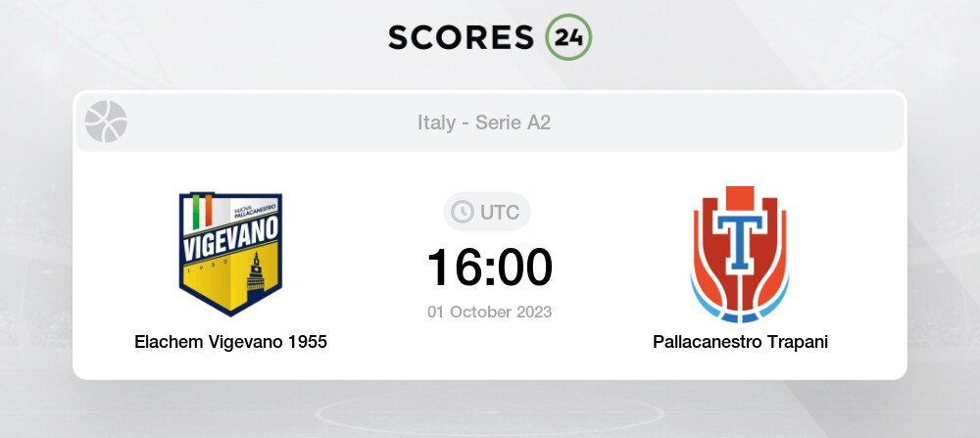Image resolution: width=980 pixels, height=438 pixels.
Task: Select the Elachem Vigevano 1955 team name
Action: (x=230, y=342)
